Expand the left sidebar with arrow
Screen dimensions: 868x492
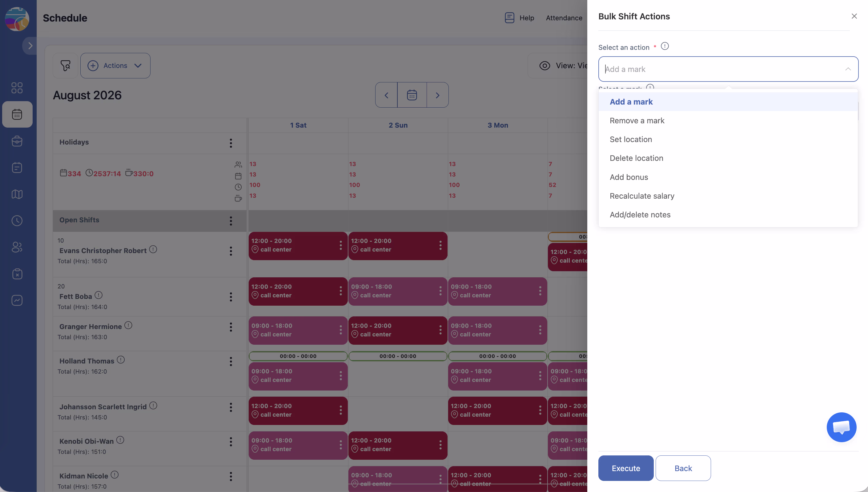[x=30, y=46]
